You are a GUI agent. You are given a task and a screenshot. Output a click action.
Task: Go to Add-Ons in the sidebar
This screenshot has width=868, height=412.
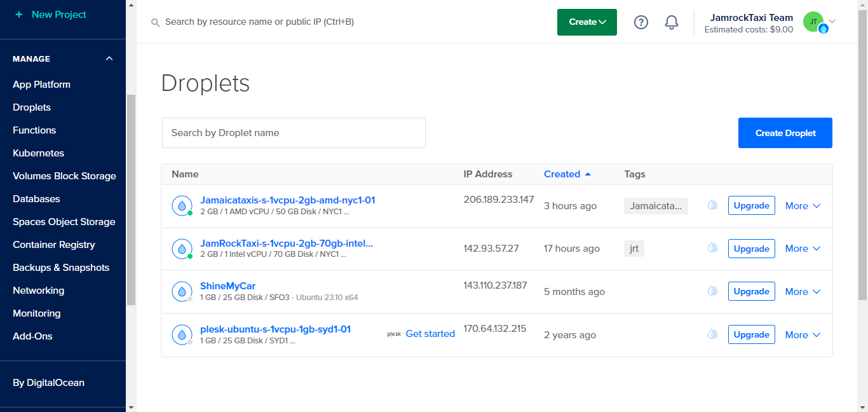pos(32,336)
